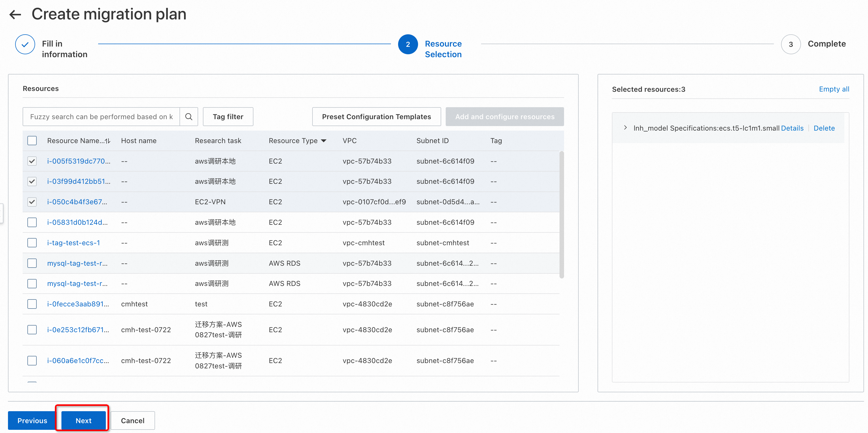This screenshot has height=433, width=868.
Task: Toggle the select-all header checkbox
Action: 32,140
